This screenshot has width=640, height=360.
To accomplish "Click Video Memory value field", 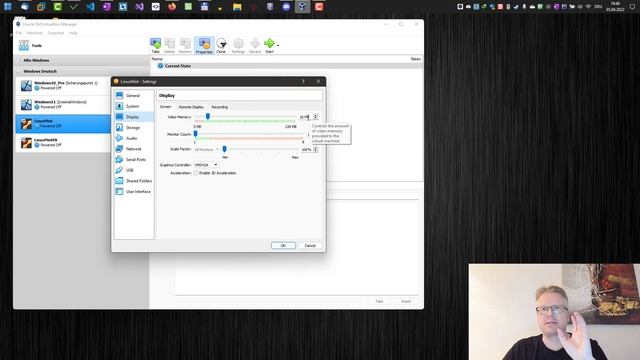I will tap(305, 117).
